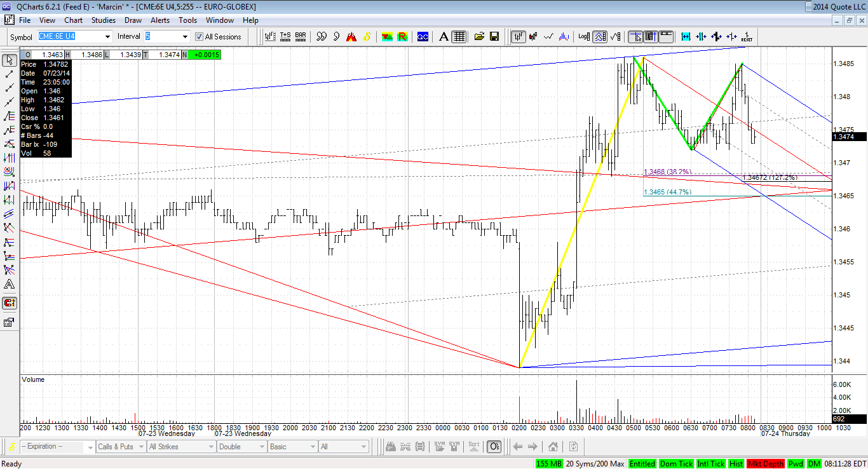Image resolution: width=868 pixels, height=469 pixels.
Task: Open a file using the folder icon
Action: (x=479, y=37)
